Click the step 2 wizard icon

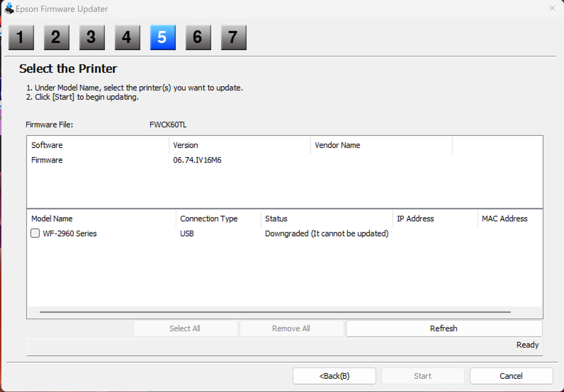coord(56,38)
